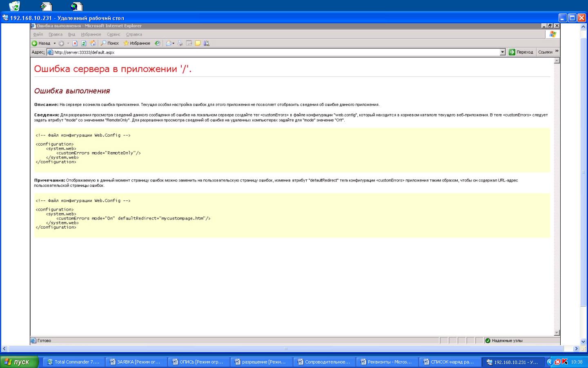
Task: Expand the address bar dropdown arrow
Action: pyautogui.click(x=503, y=52)
